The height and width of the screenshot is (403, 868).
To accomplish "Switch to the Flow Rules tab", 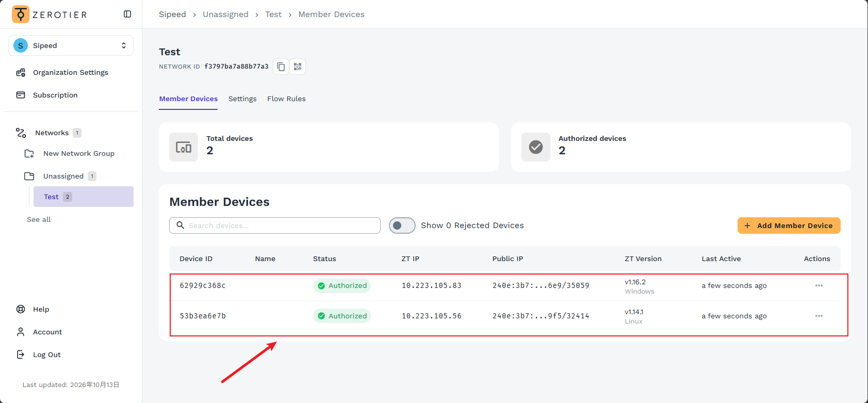I will (x=286, y=99).
